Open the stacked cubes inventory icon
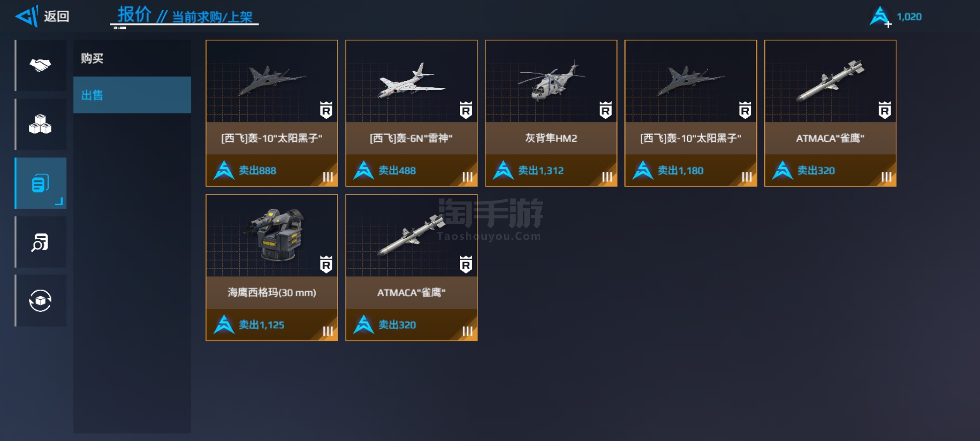Image resolution: width=980 pixels, height=441 pixels. click(40, 124)
